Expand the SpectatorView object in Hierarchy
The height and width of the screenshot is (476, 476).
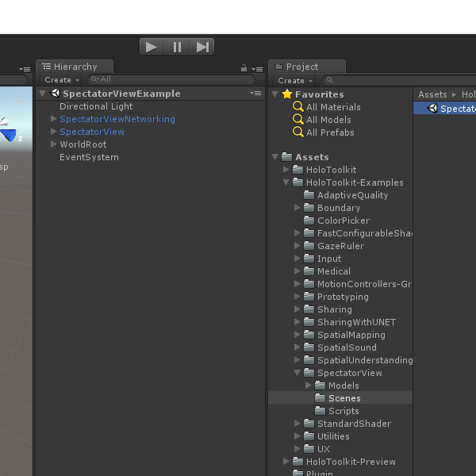pos(53,132)
